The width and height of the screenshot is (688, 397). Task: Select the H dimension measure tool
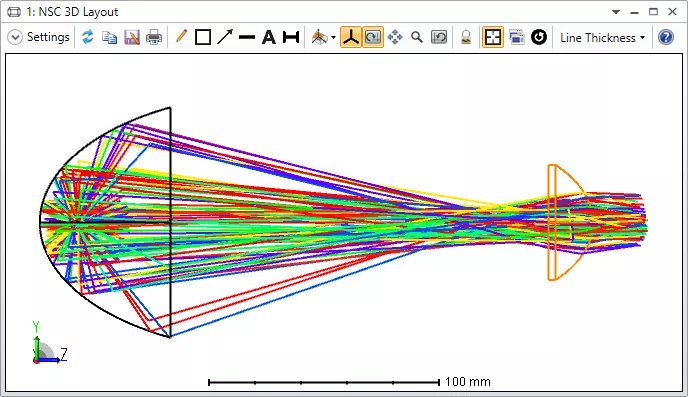[290, 37]
